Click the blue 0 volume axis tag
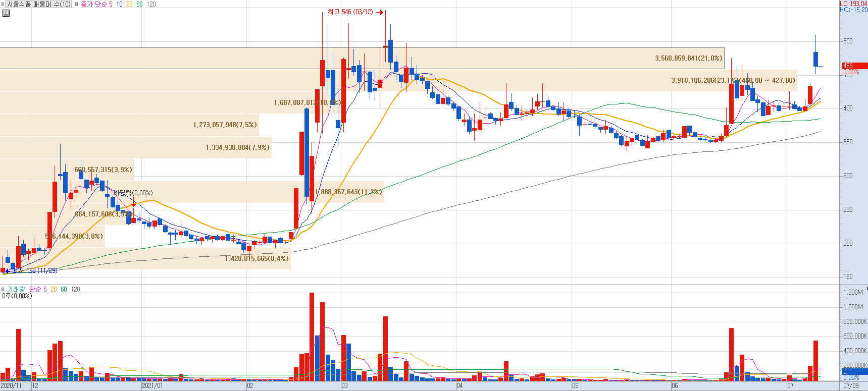 (x=854, y=371)
